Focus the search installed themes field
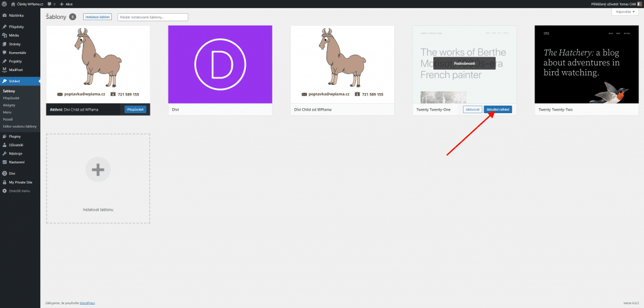This screenshot has height=308, width=644. [153, 17]
